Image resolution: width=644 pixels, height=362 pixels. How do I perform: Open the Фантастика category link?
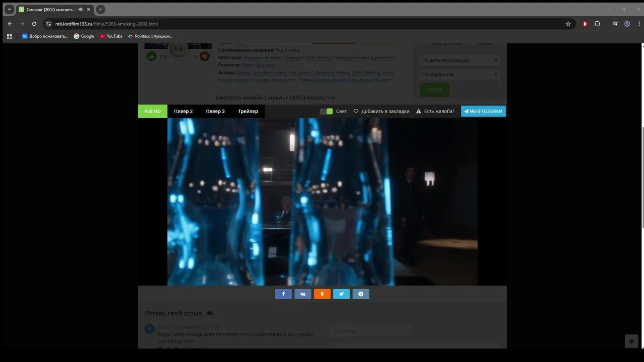319,57
